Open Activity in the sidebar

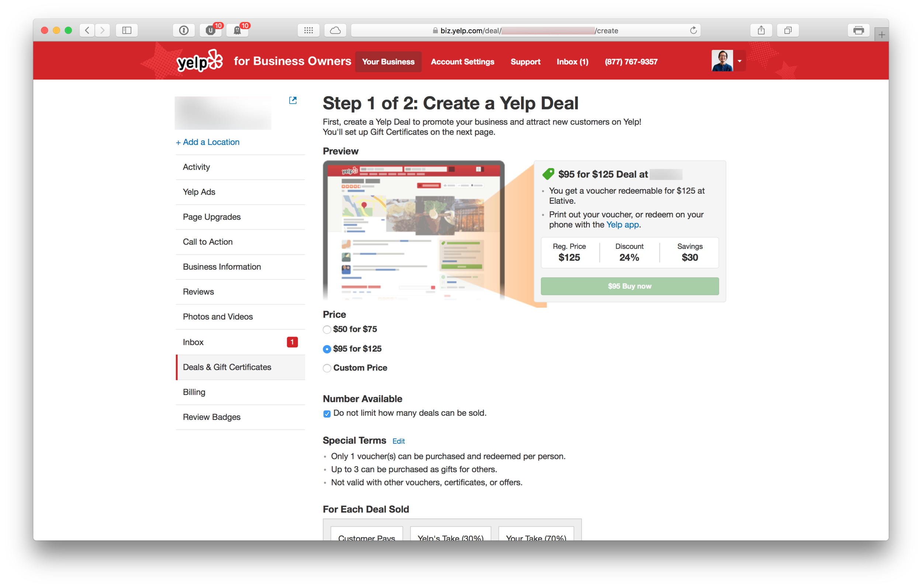(x=240, y=167)
